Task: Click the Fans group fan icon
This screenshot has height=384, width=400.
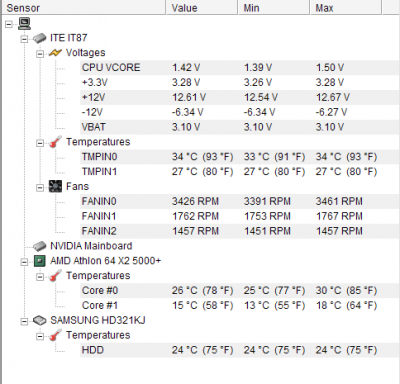Action: click(55, 186)
